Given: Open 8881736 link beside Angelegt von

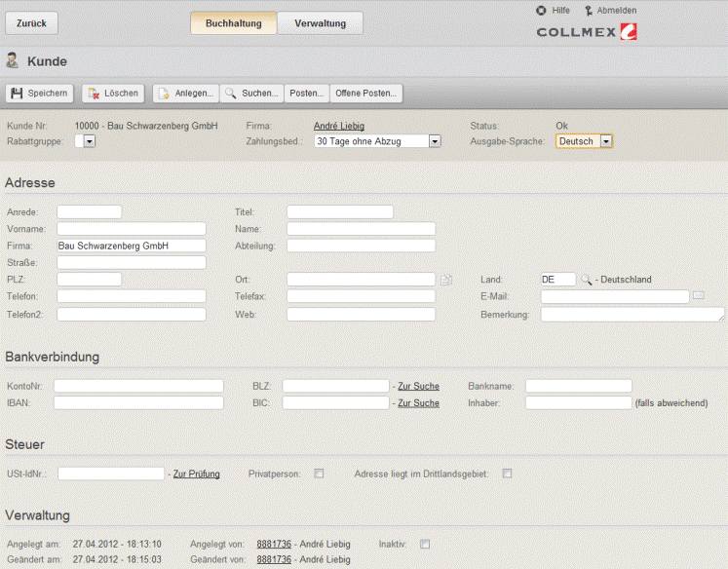Looking at the screenshot, I should click(x=274, y=544).
